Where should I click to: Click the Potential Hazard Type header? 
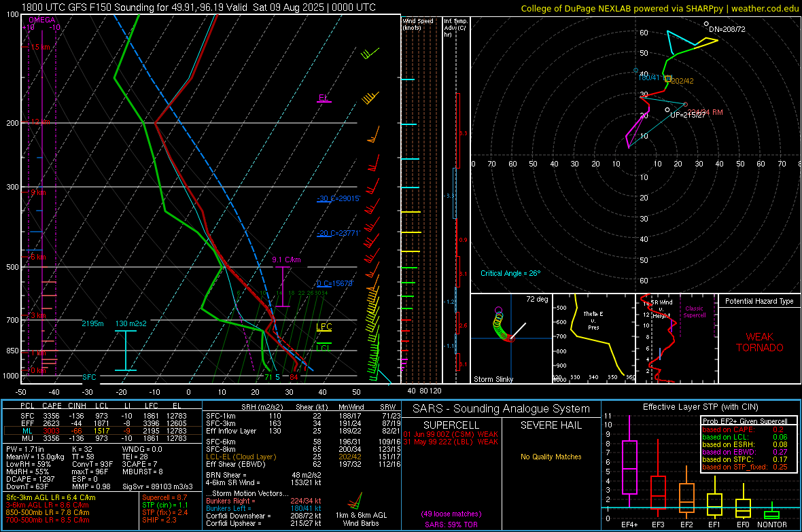[760, 301]
